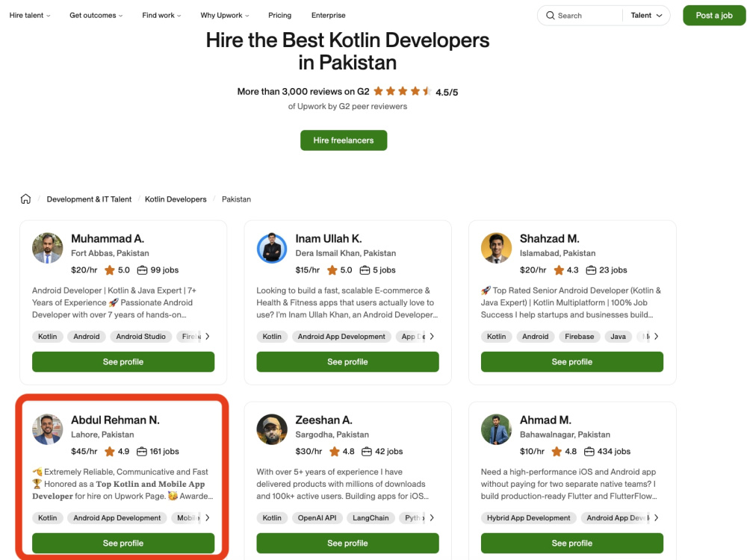
Task: Open the Talent search type dropdown
Action: pos(646,15)
